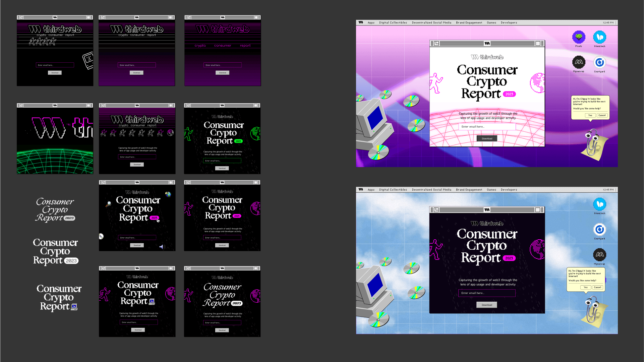This screenshot has width=644, height=362.
Task: Click Yes in Clippy dialog, sky mockup
Action: point(585,287)
